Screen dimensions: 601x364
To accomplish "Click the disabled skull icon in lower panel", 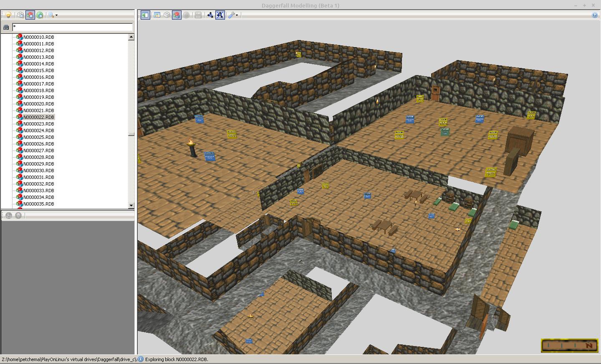I will click(18, 216).
